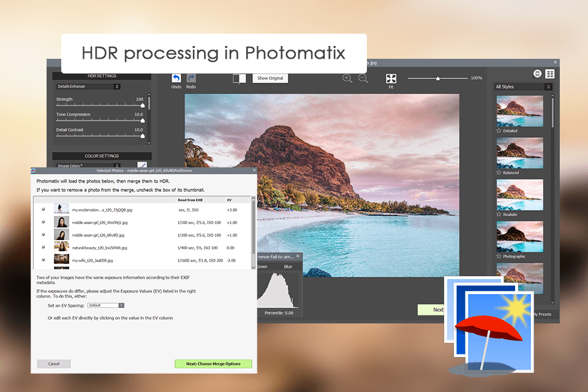The width and height of the screenshot is (588, 392).
Task: Click the zoom in magnifier icon
Action: tap(347, 78)
